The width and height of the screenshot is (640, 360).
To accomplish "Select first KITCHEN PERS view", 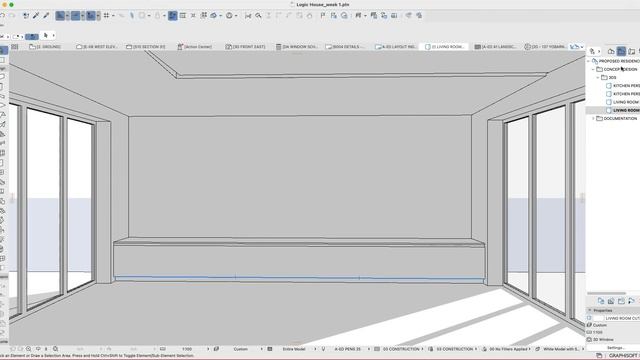I will (623, 86).
